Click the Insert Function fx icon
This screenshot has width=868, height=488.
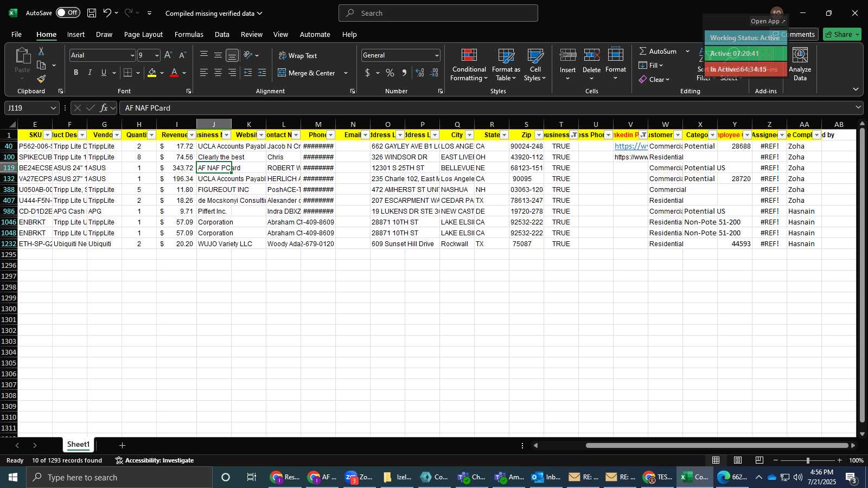(x=104, y=108)
